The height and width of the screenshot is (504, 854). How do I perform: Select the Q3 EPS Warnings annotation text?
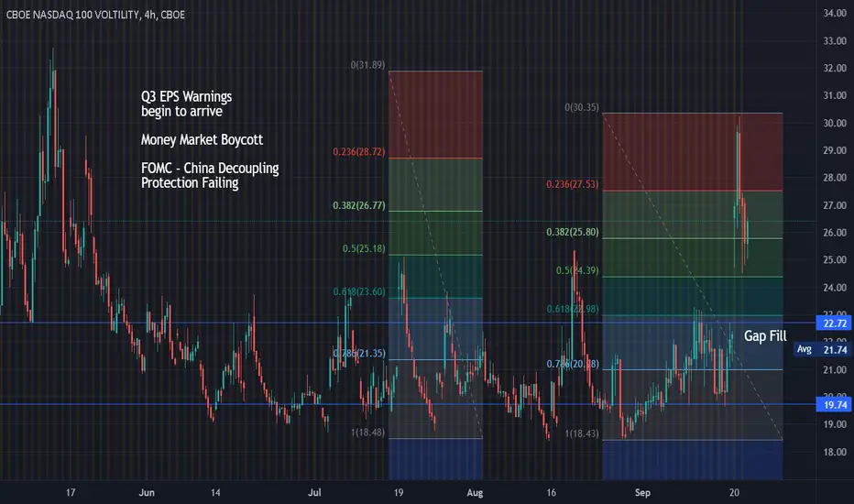coord(186,97)
